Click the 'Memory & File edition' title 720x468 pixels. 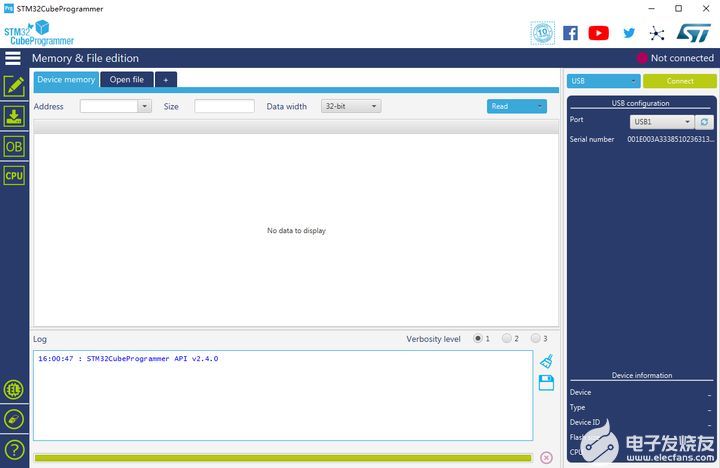pyautogui.click(x=85, y=58)
